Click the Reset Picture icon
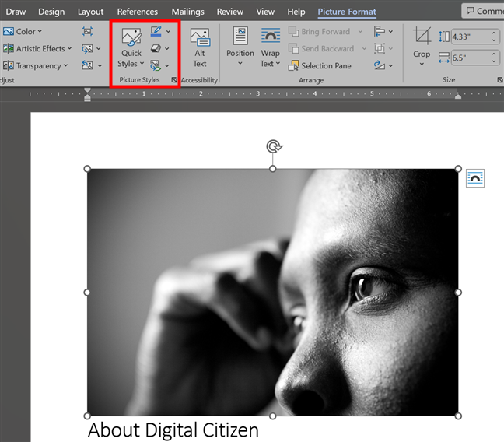 pyautogui.click(x=87, y=65)
